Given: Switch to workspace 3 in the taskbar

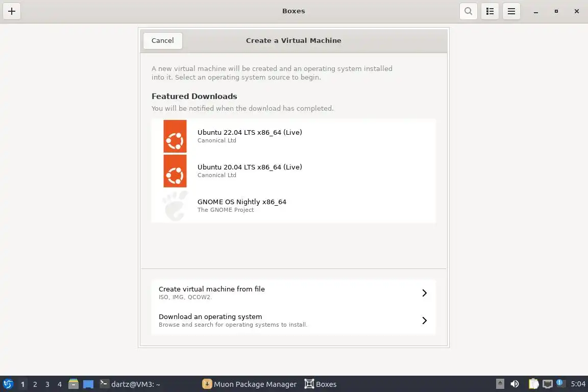Looking at the screenshot, I should [x=47, y=384].
